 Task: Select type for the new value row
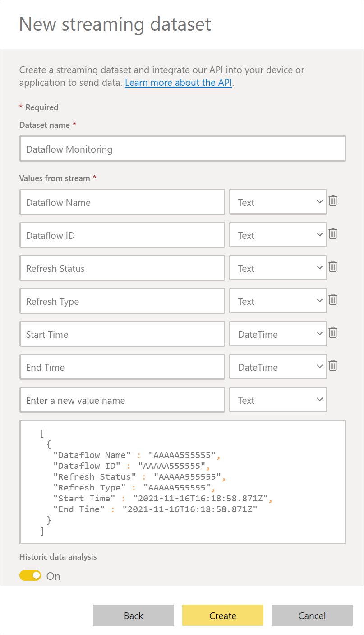pyautogui.click(x=278, y=400)
